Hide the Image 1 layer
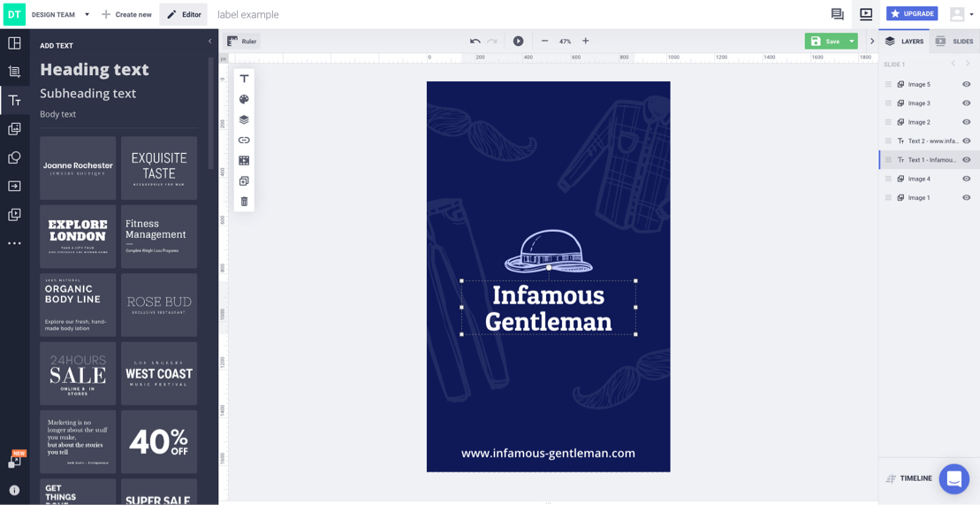This screenshot has width=980, height=505. (x=966, y=198)
